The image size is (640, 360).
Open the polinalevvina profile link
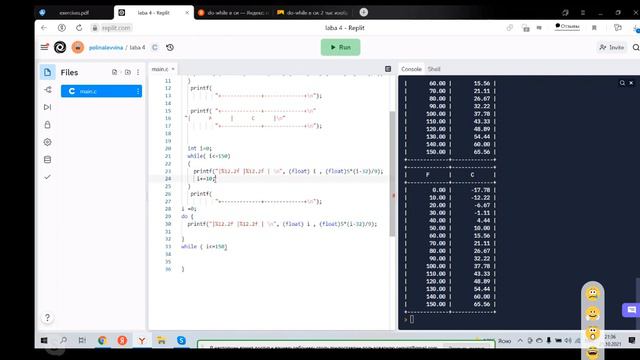(x=106, y=48)
